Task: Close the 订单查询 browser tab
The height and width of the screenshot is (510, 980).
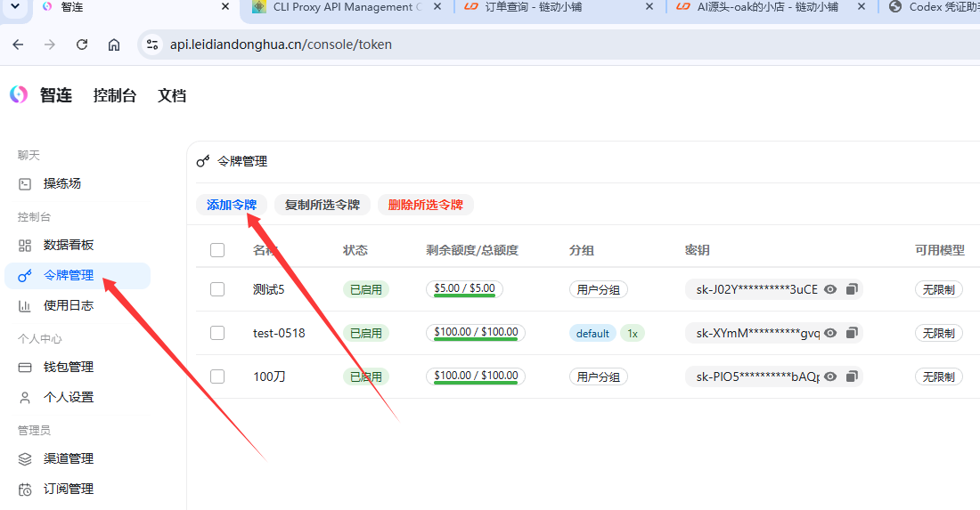Action: point(649,7)
